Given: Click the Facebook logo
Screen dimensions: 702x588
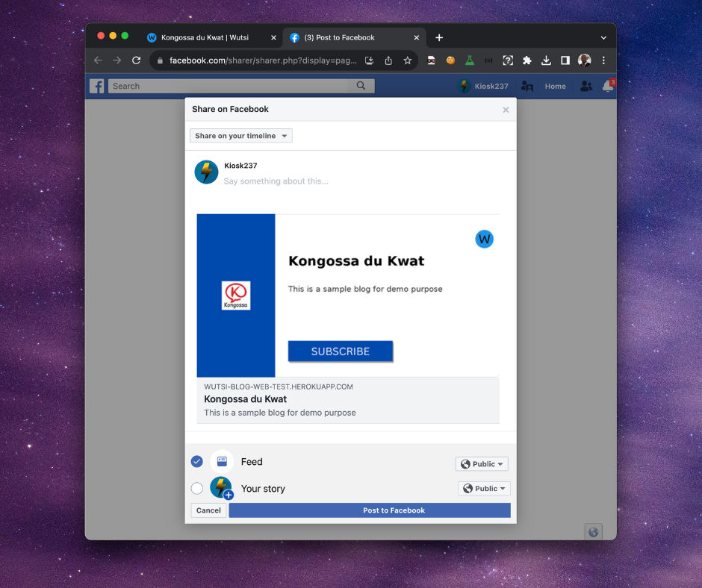Looking at the screenshot, I should click(x=96, y=86).
